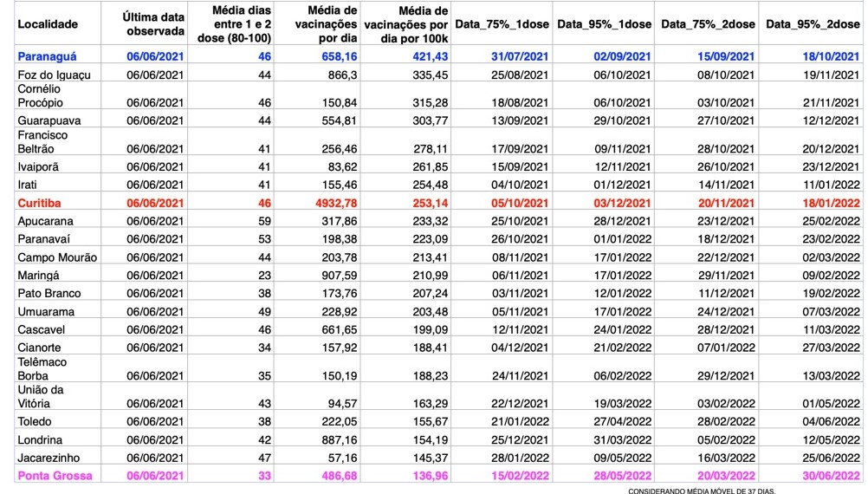Click Paranaguá's 421,43 per 100k value
The image size is (868, 494).
point(431,56)
